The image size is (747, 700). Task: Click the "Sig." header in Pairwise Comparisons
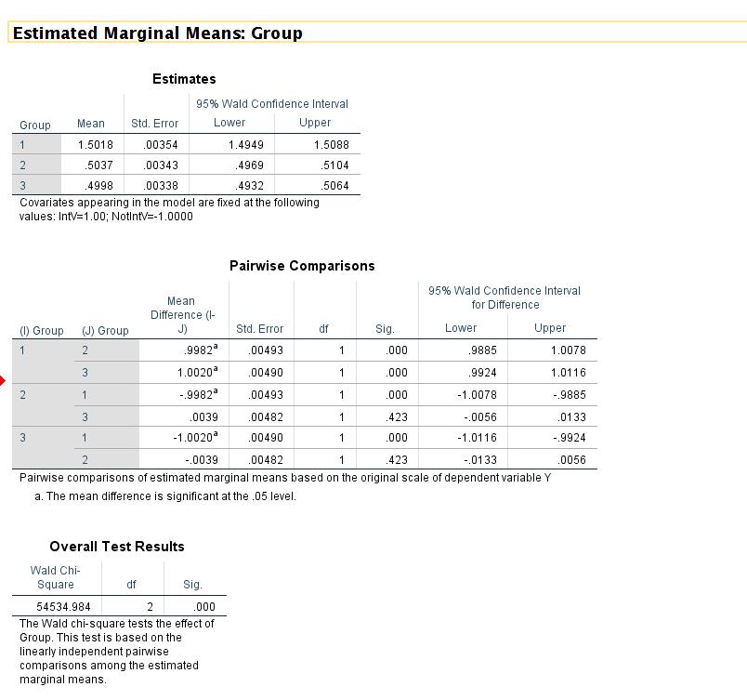(385, 329)
